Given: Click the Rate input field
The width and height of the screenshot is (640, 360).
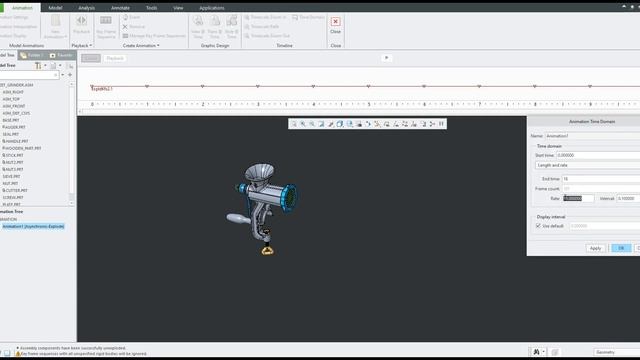Looking at the screenshot, I should point(578,198).
